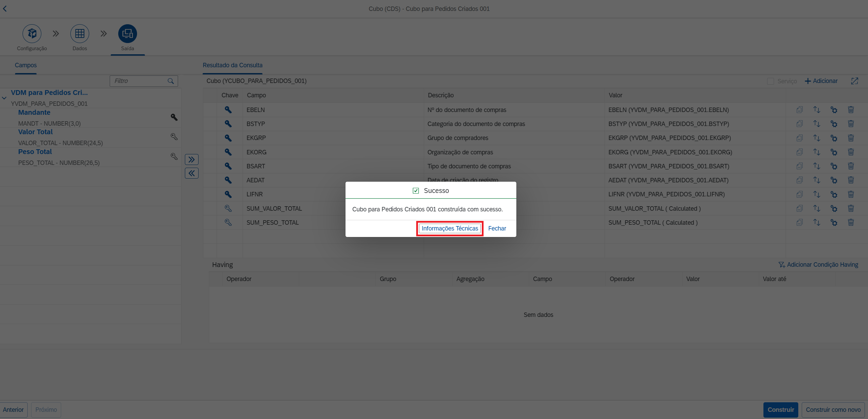Click the Anterior button
The height and width of the screenshot is (419, 868).
tap(13, 409)
